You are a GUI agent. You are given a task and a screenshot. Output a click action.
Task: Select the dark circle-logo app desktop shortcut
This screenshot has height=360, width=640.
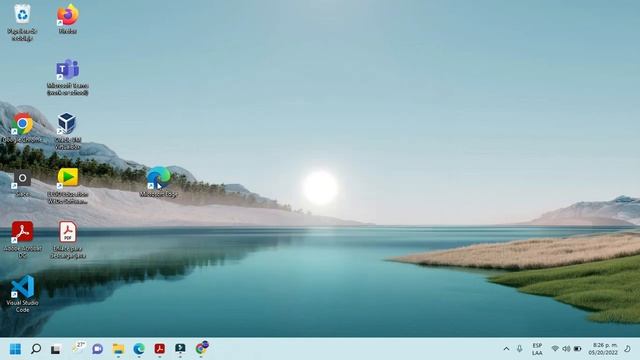(x=22, y=184)
